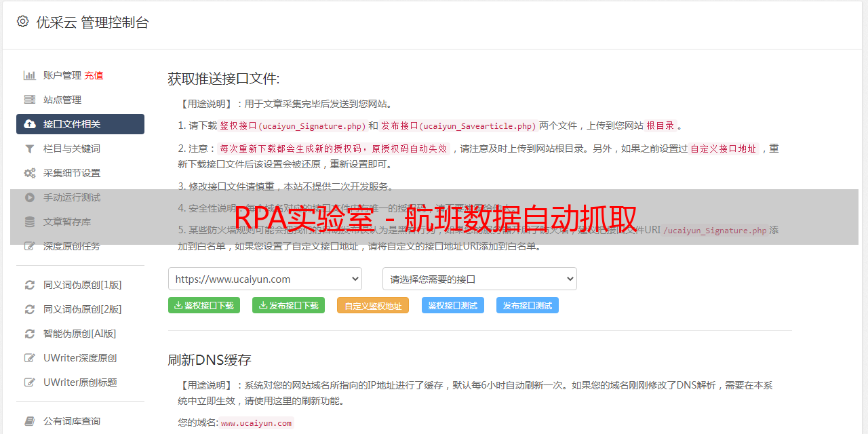Click the refresh icon beside 同义词伪原创[1版]
The image size is (868, 434).
30,285
